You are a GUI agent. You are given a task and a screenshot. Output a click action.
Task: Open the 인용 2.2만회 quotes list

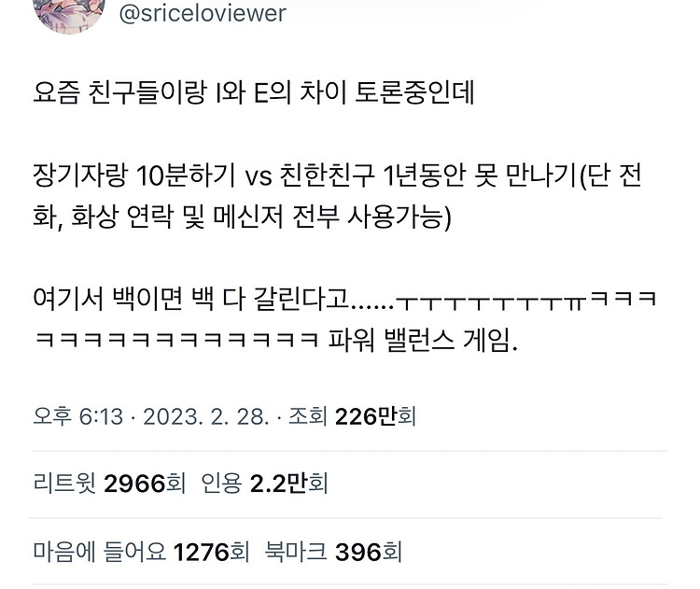264,484
